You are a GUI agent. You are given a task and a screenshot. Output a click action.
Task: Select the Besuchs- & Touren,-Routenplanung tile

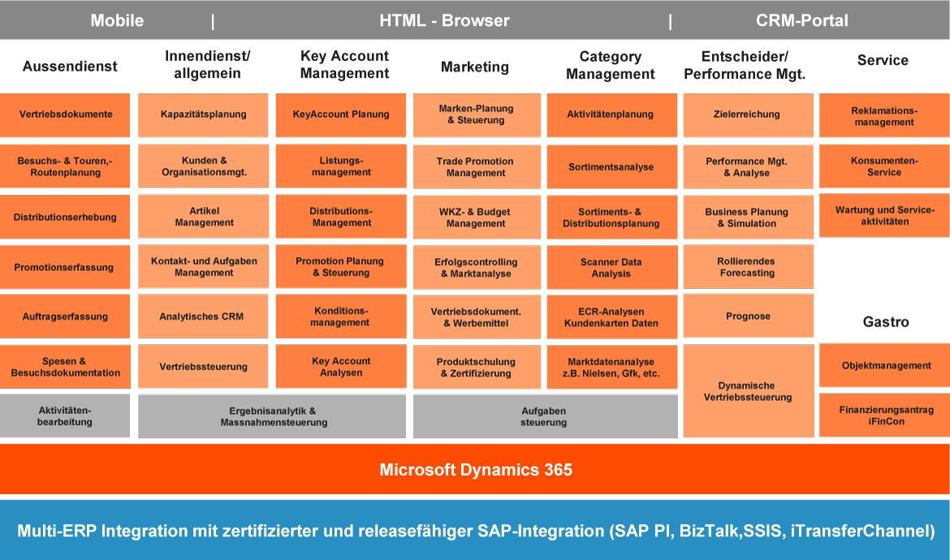[x=65, y=166]
